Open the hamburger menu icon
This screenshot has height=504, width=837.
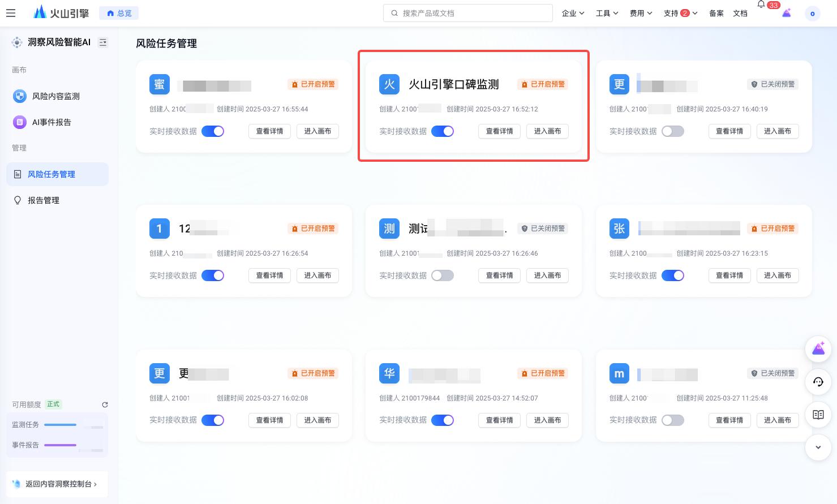pyautogui.click(x=11, y=13)
